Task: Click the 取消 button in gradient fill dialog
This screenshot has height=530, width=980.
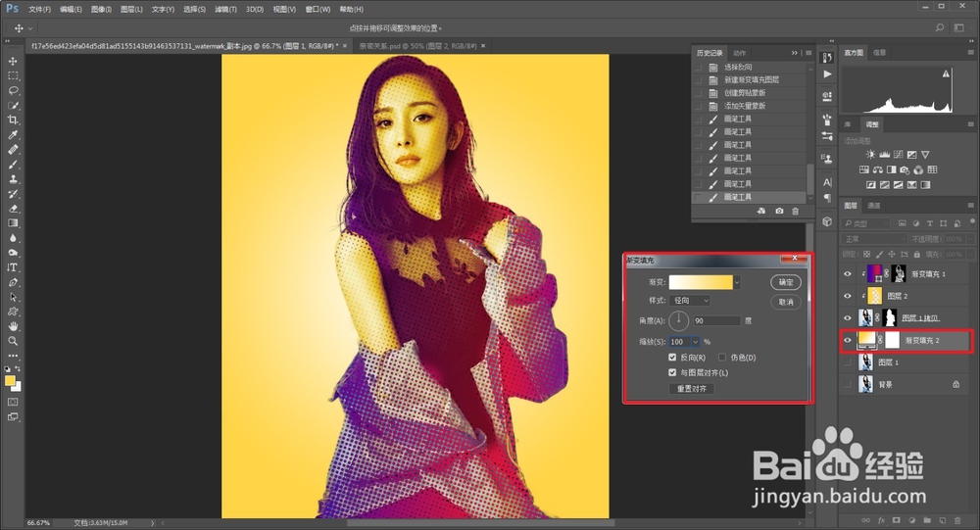Action: pos(786,302)
